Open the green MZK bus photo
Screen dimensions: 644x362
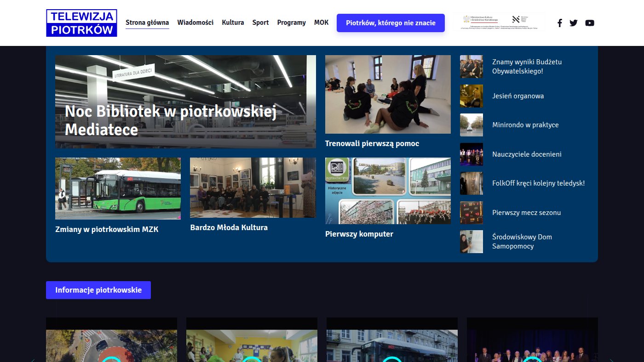(118, 188)
